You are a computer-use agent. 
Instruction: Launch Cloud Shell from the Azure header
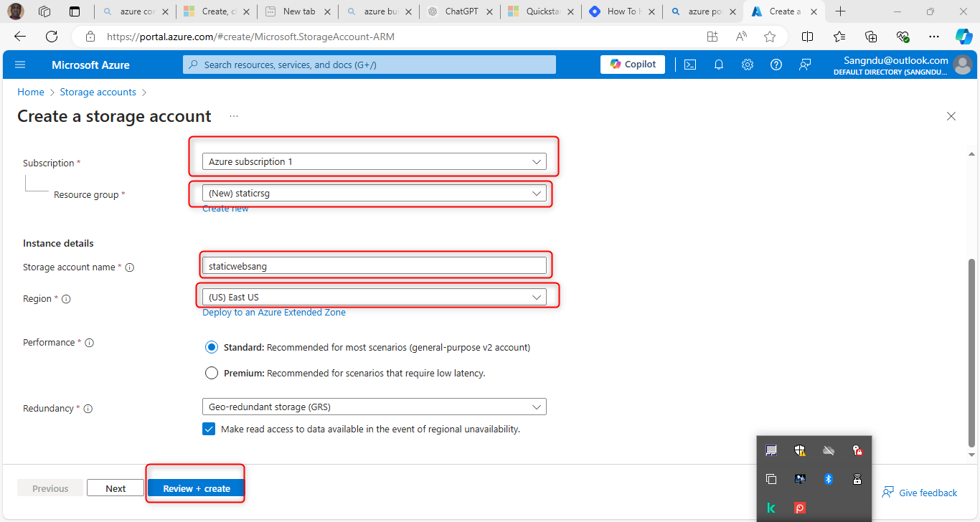(689, 65)
